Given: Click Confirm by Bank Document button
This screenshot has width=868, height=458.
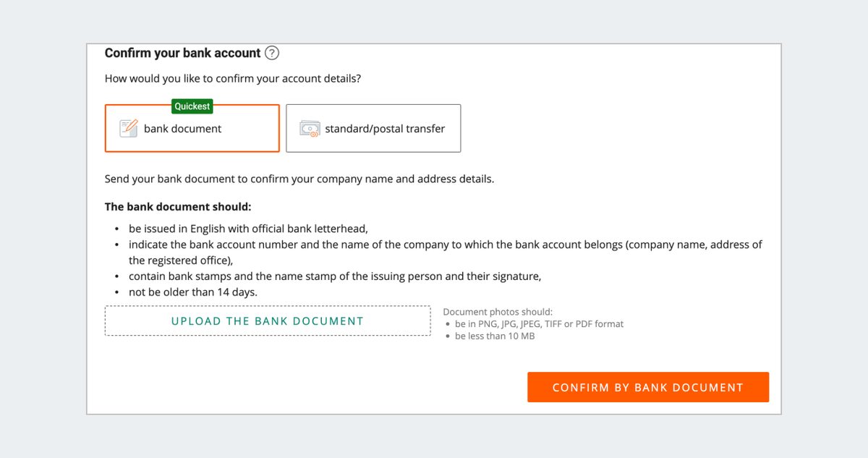Looking at the screenshot, I should [648, 387].
